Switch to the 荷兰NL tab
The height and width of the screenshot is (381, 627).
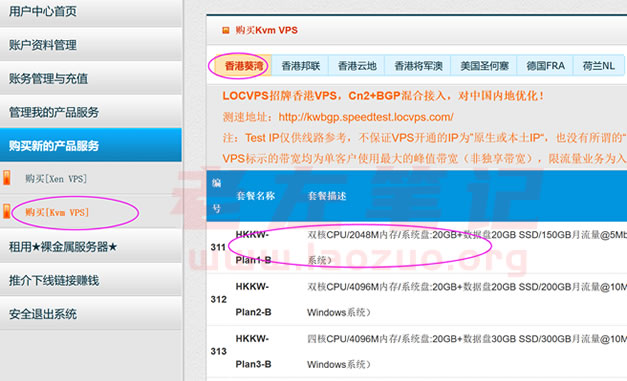(599, 66)
